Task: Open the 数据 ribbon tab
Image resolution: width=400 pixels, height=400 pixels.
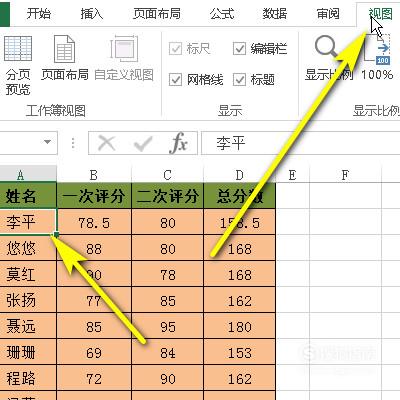Action: pyautogui.click(x=275, y=14)
